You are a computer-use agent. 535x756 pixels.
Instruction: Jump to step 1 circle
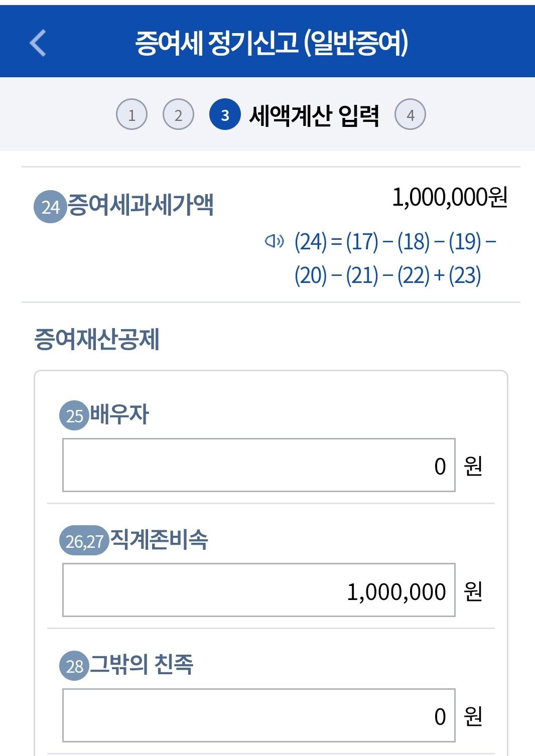[x=131, y=115]
